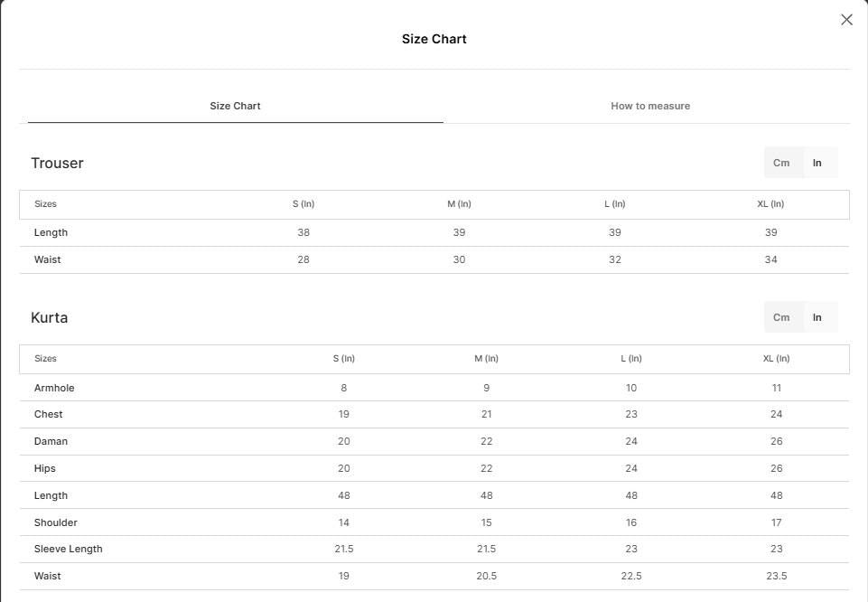Image resolution: width=868 pixels, height=602 pixels.
Task: Click the Kurta Armhole row label
Action: [54, 388]
